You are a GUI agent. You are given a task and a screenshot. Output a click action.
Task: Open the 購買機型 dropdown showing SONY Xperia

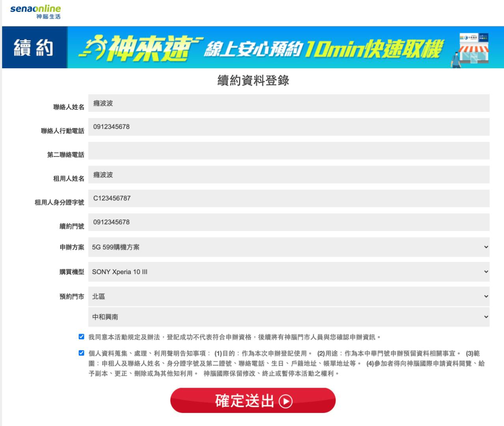(289, 272)
